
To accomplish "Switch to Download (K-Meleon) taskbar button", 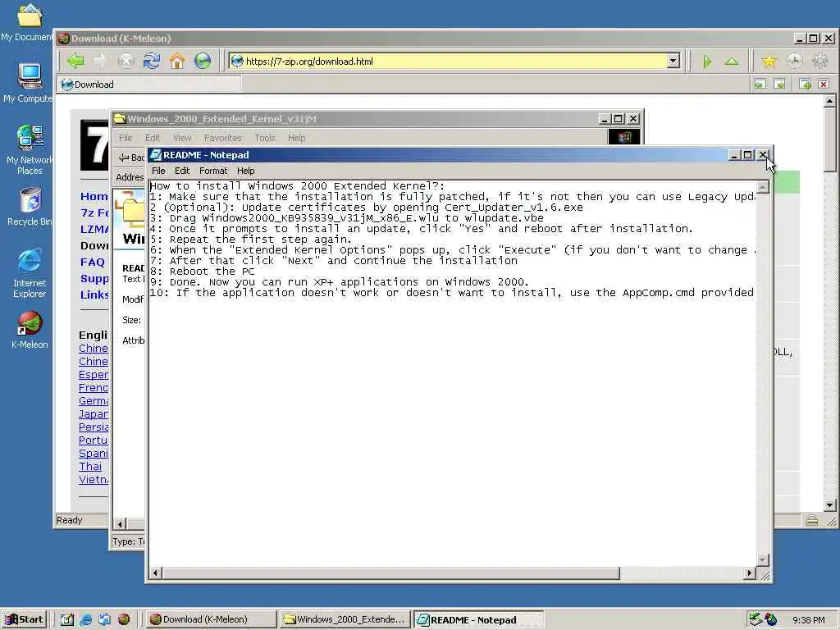I will point(211,619).
